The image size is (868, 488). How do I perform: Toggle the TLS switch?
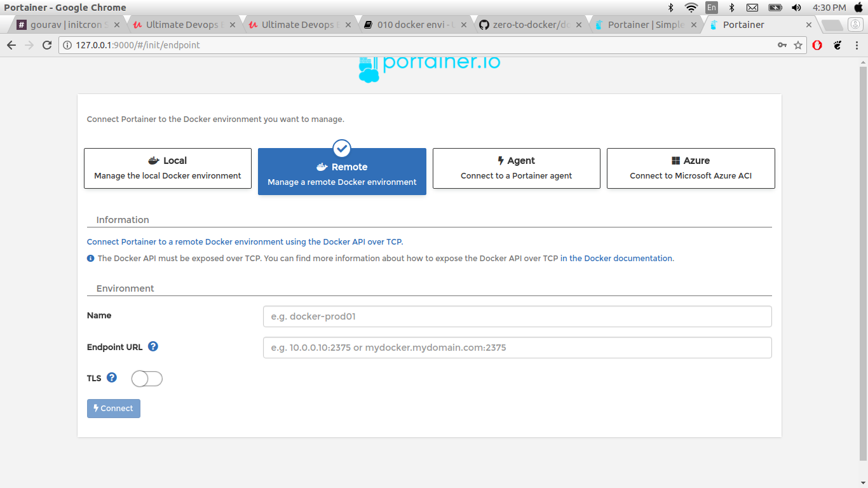pyautogui.click(x=147, y=379)
